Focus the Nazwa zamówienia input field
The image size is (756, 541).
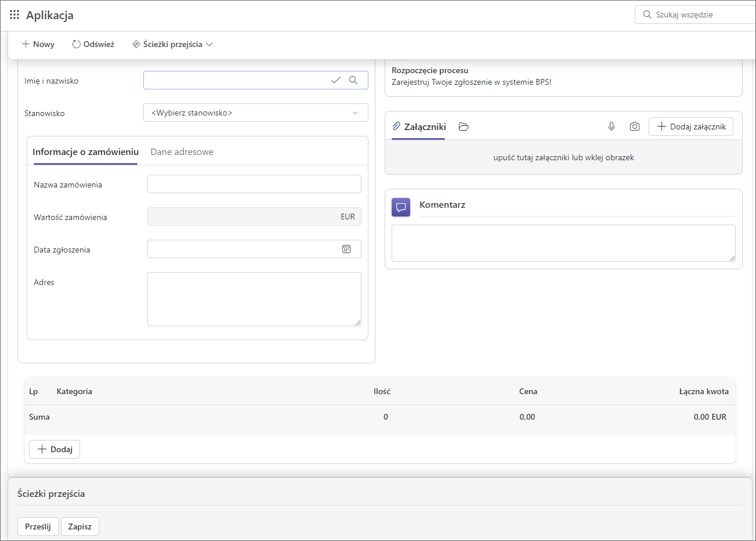(254, 184)
